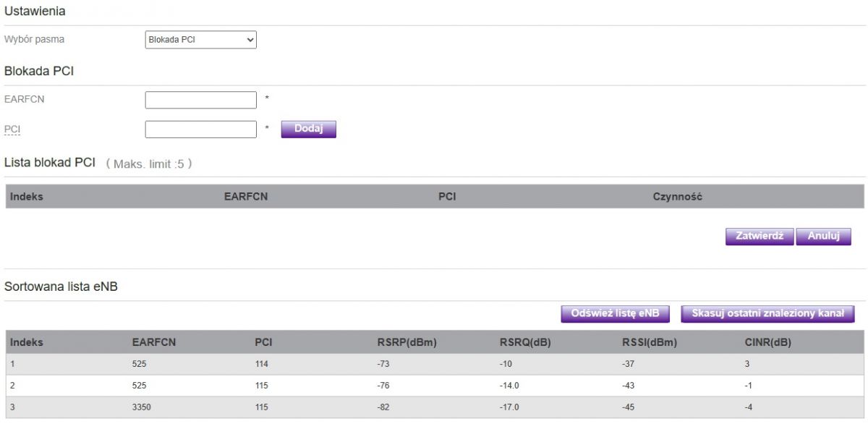Select eNB row with EARFCN 3350
Screen dimensions: 868x424
coord(435,407)
